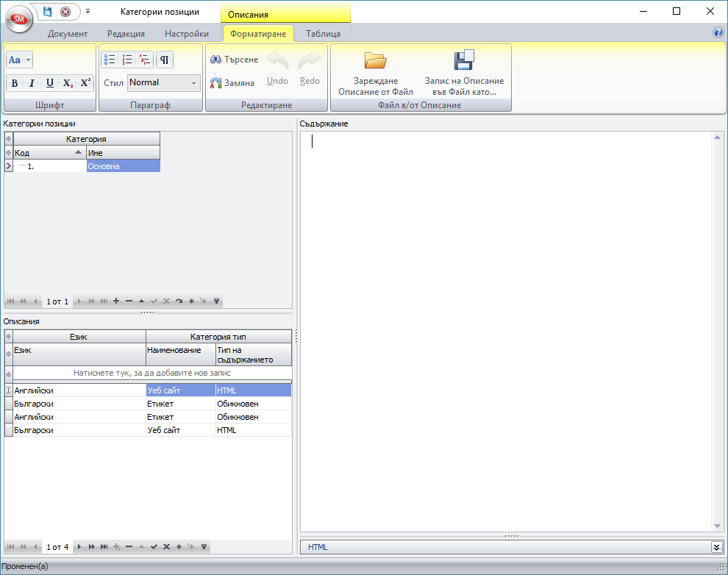Click the plus add icon in categories navigator

click(x=116, y=301)
